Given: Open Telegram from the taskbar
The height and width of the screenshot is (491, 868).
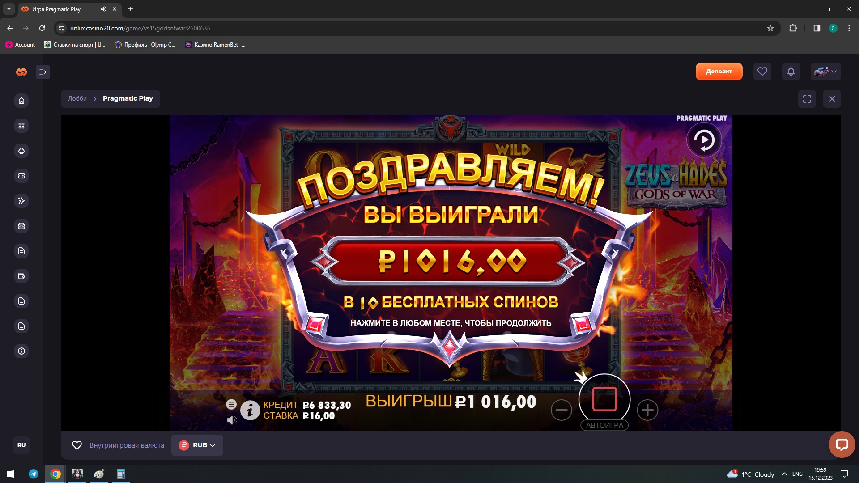Looking at the screenshot, I should pyautogui.click(x=34, y=474).
